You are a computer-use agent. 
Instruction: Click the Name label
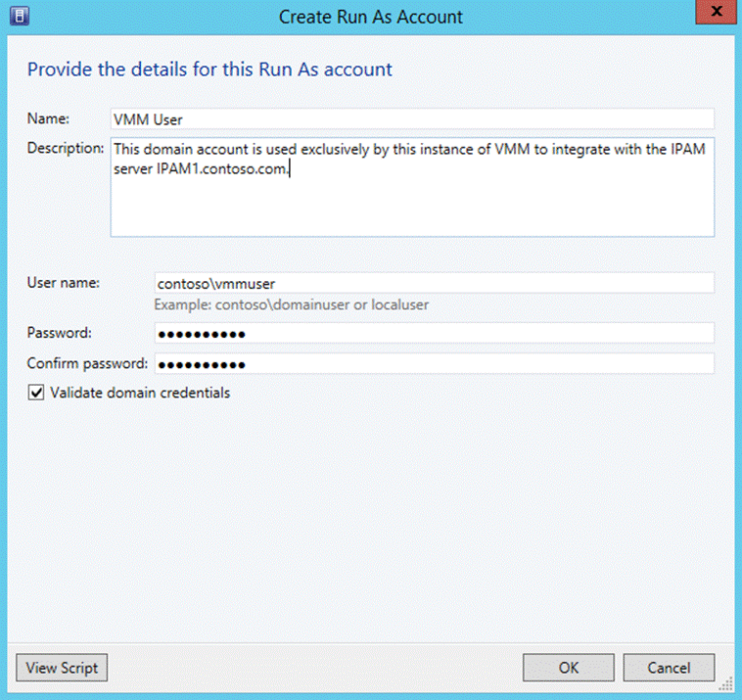48,119
